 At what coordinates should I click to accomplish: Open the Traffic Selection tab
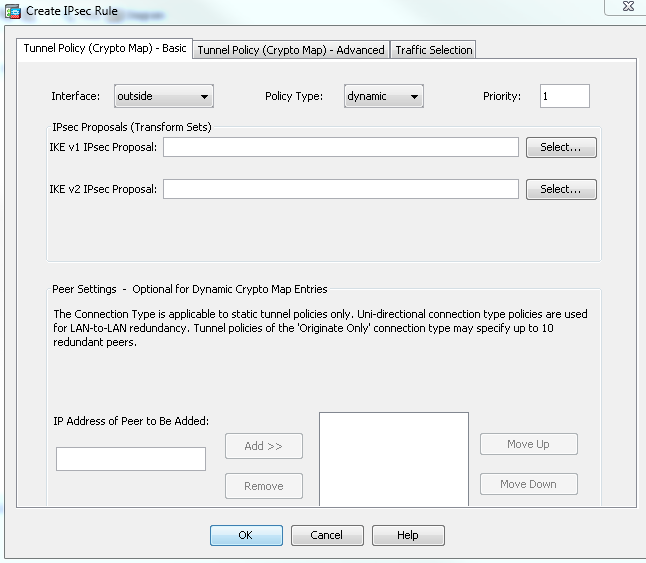pyautogui.click(x=433, y=50)
